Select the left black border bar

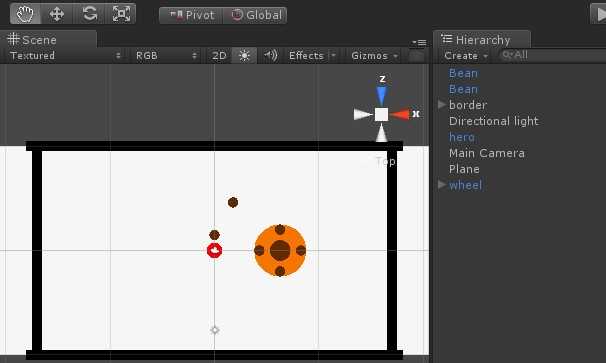tap(37, 251)
